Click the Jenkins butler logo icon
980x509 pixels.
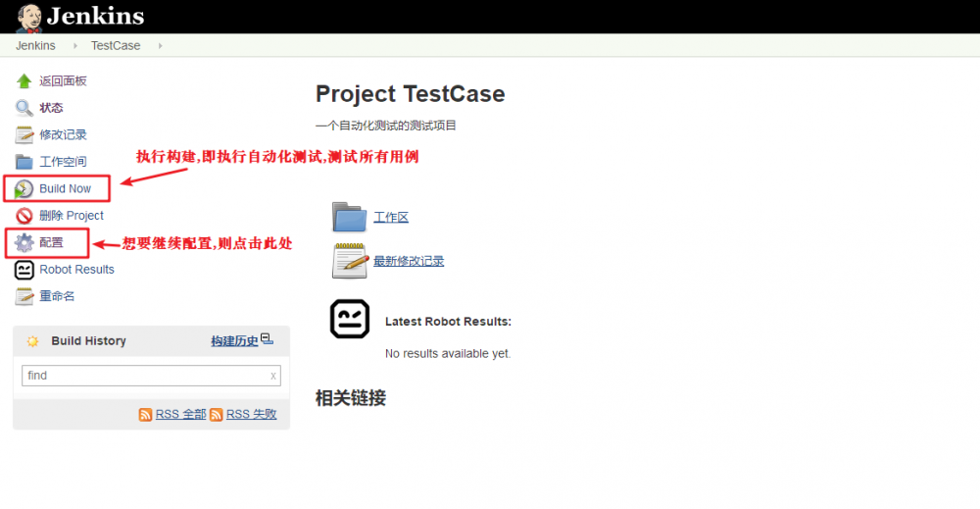(x=28, y=18)
